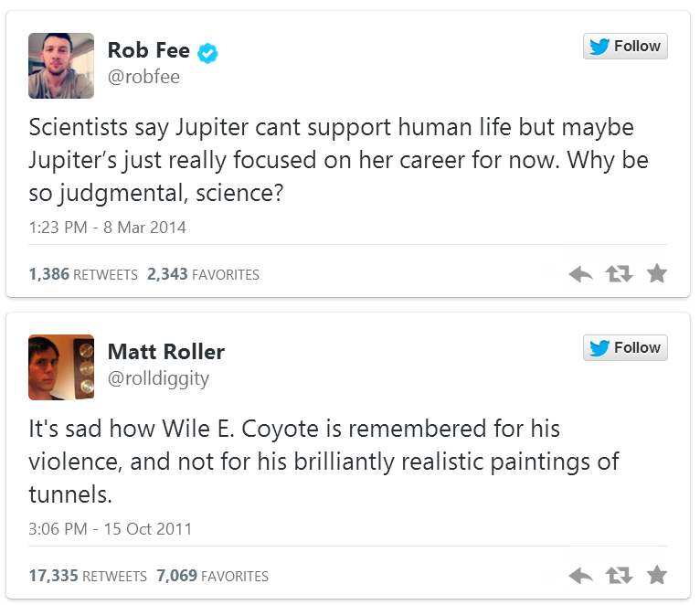The image size is (700, 605).
Task: Reply to Matt Roller's Coyote tweet
Action: pyautogui.click(x=580, y=576)
